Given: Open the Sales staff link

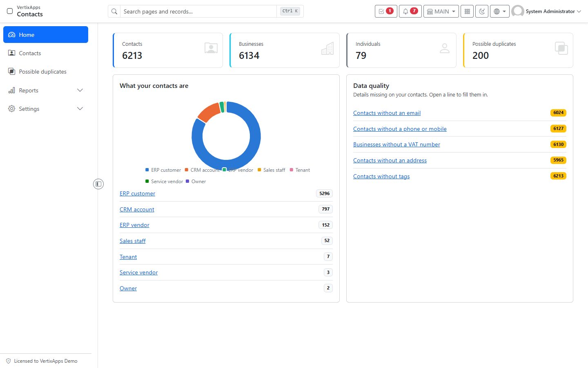Looking at the screenshot, I should pos(132,241).
